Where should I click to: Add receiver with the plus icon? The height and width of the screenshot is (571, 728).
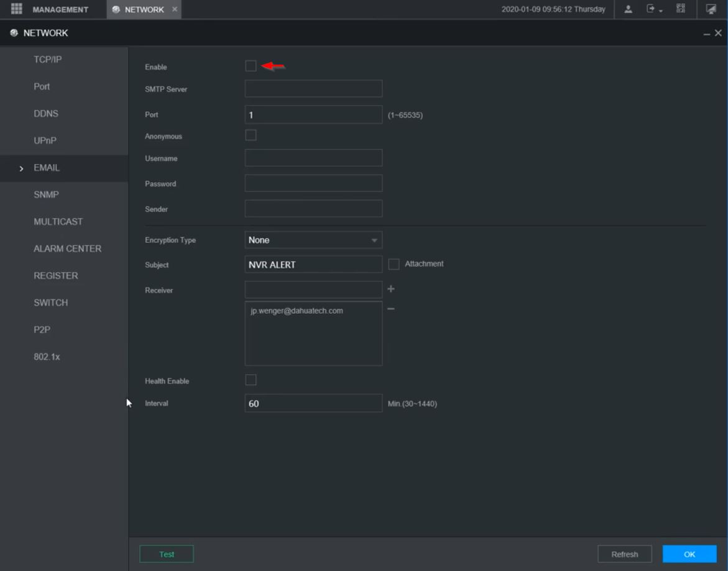[x=391, y=289]
